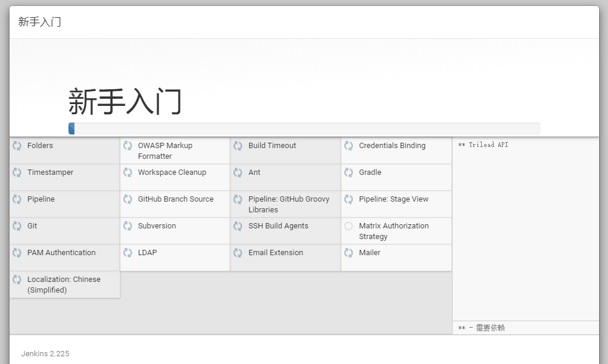Select the Matrix Authorization Strategy pending circle
Image resolution: width=608 pixels, height=364 pixels.
click(348, 225)
